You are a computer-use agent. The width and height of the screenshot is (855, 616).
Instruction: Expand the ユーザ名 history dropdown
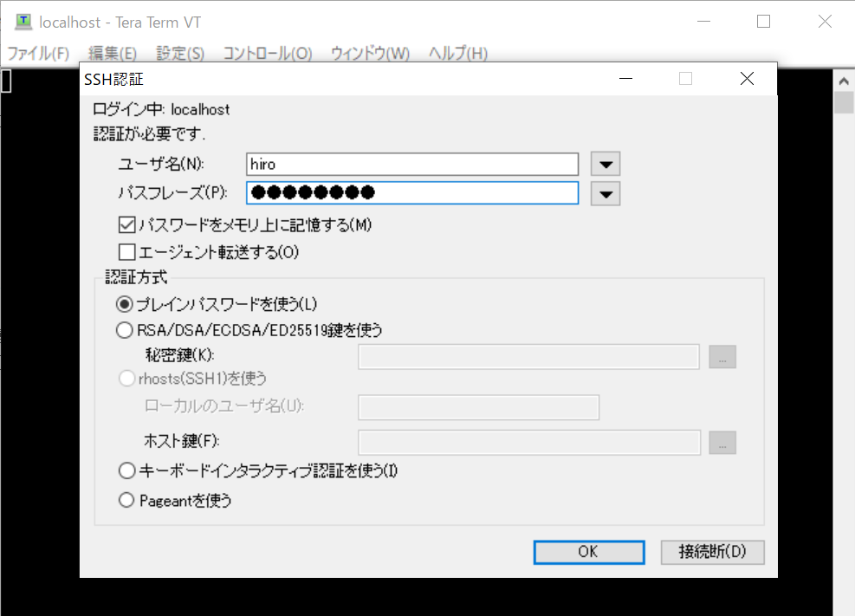tap(605, 163)
